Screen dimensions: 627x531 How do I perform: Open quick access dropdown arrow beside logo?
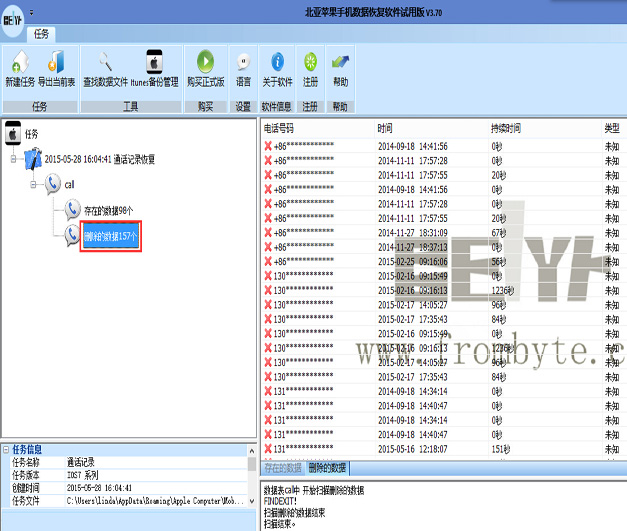[31, 13]
